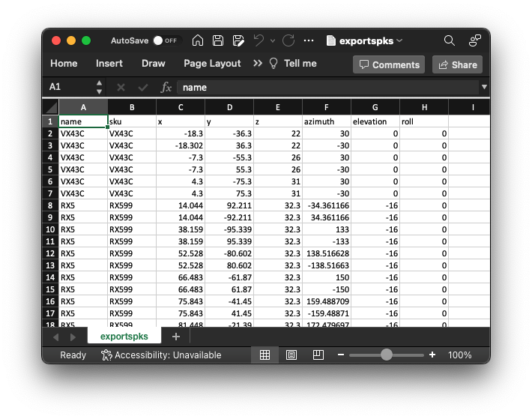
Task: Expand the formula bar
Action: tap(483, 87)
